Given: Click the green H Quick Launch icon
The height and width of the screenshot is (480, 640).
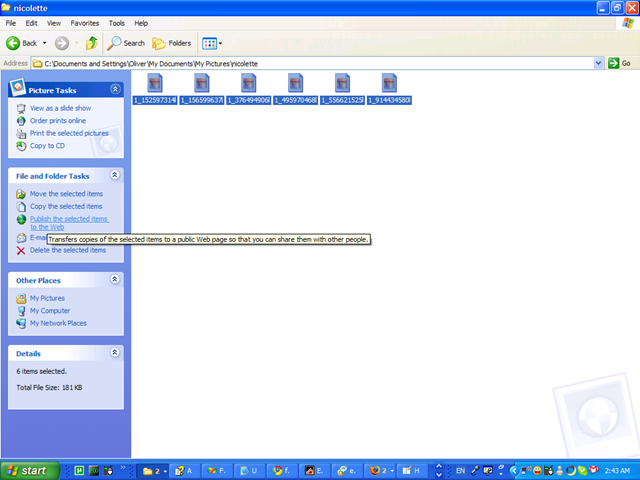Looking at the screenshot, I should click(x=79, y=471).
